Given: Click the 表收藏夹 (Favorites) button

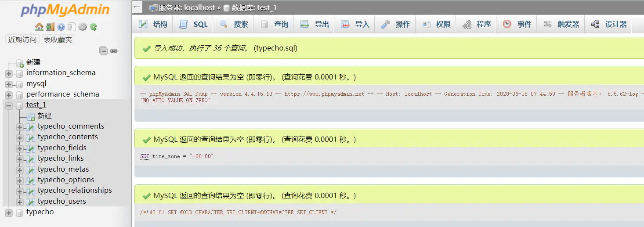Looking at the screenshot, I should (x=58, y=40).
